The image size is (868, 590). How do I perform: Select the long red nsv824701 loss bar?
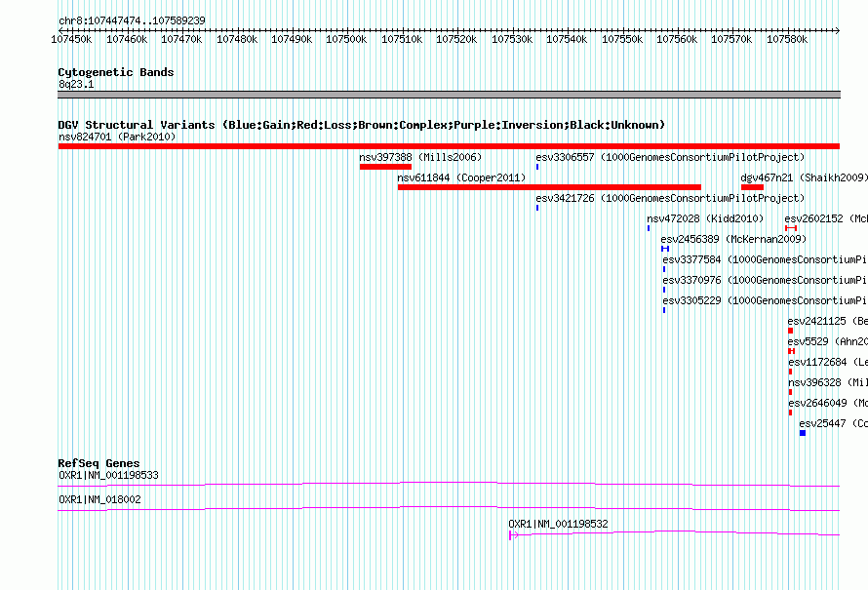(449, 146)
